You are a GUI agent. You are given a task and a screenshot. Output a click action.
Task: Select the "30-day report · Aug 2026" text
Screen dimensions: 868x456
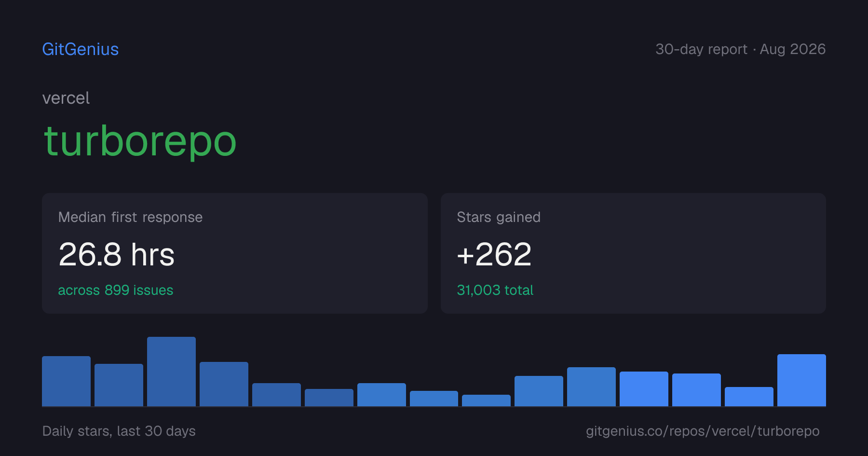click(x=740, y=49)
